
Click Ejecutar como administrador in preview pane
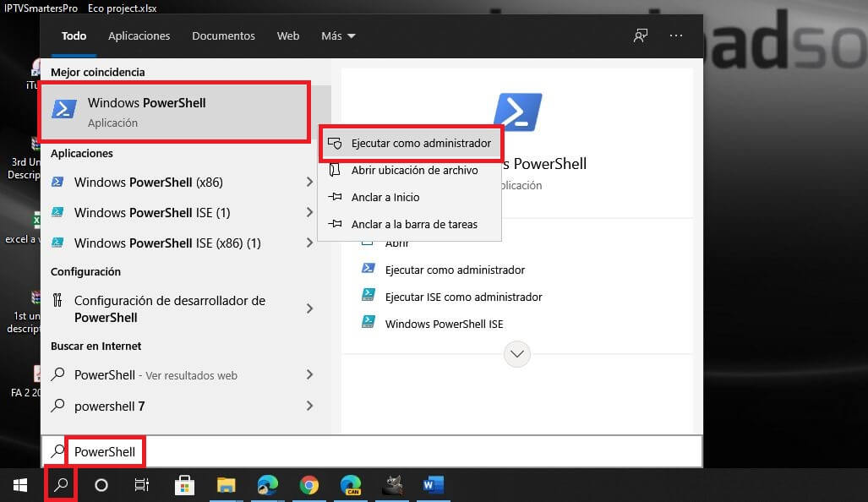(455, 270)
